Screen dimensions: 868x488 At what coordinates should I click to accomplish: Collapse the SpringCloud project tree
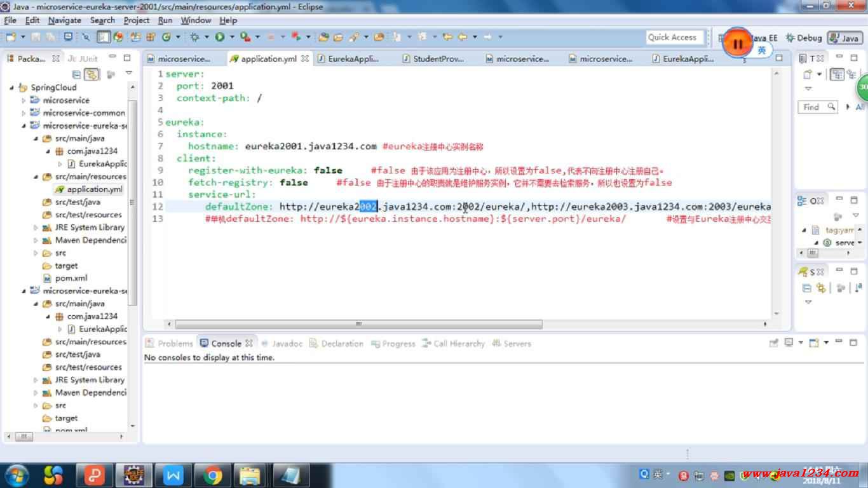coord(12,88)
